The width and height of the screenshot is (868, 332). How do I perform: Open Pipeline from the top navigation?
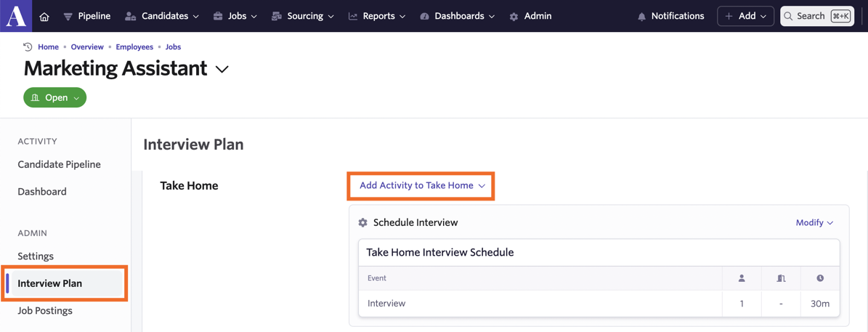(x=87, y=16)
